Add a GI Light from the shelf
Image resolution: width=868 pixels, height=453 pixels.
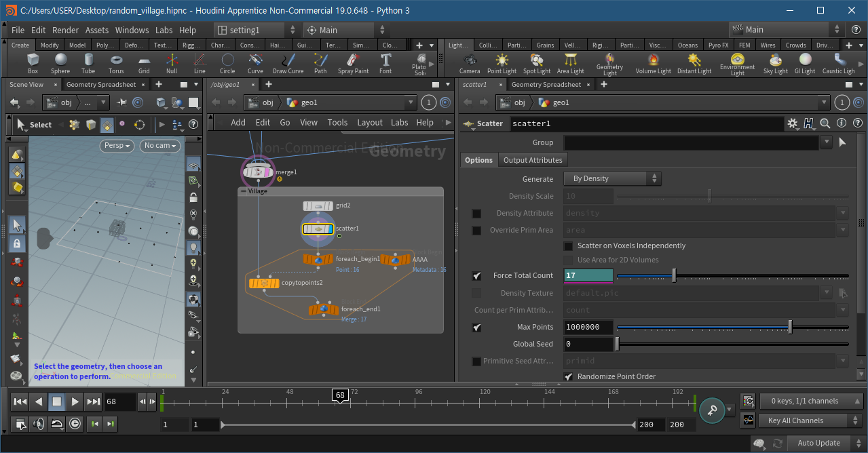click(805, 64)
